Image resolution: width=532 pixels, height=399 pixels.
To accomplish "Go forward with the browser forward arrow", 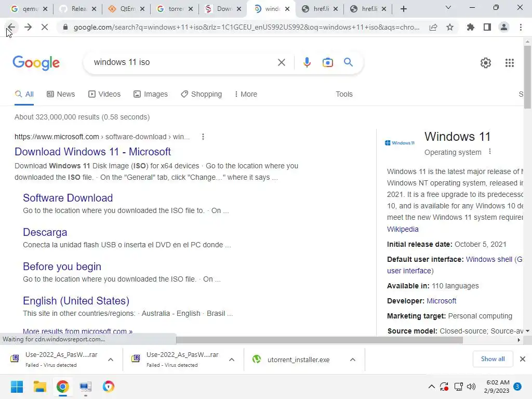I will click(28, 27).
